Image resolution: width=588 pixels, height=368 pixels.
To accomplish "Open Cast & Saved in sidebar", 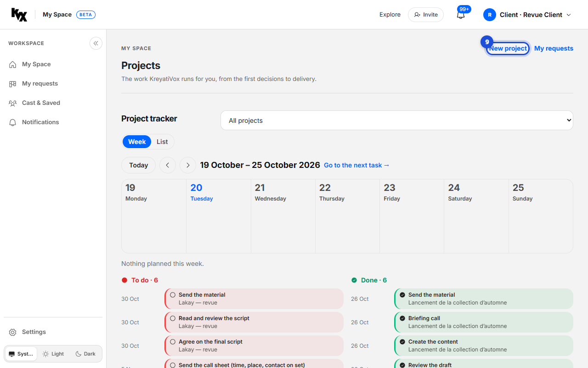I will point(53,103).
